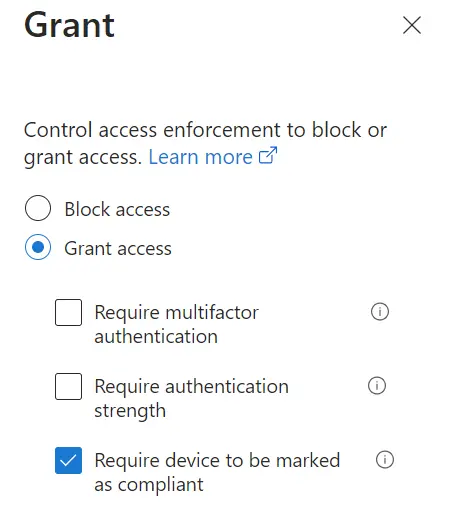Click the Require authentication strength label
Image resolution: width=452 pixels, height=508 pixels.
pyautogui.click(x=192, y=398)
